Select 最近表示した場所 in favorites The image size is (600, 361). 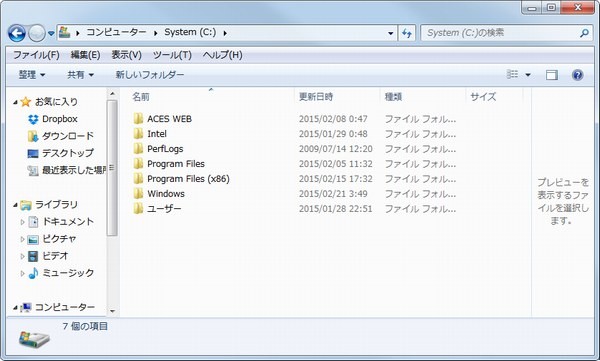pyautogui.click(x=74, y=170)
